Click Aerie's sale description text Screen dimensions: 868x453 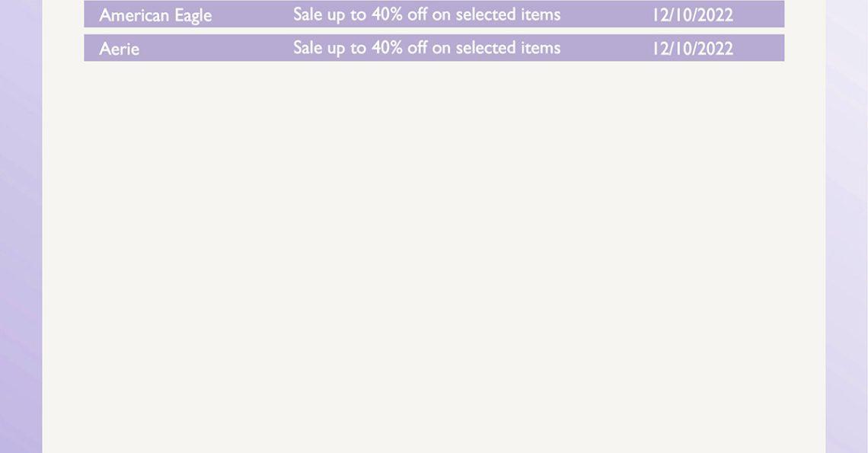[427, 48]
